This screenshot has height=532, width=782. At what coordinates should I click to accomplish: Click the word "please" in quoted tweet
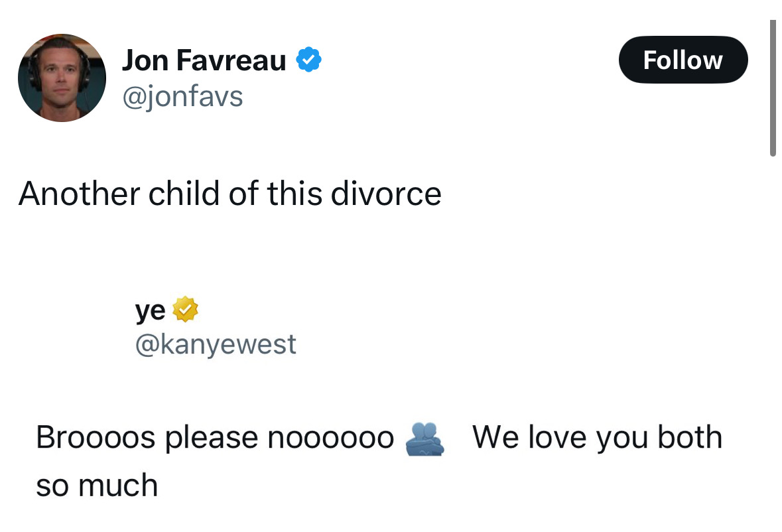[212, 438]
